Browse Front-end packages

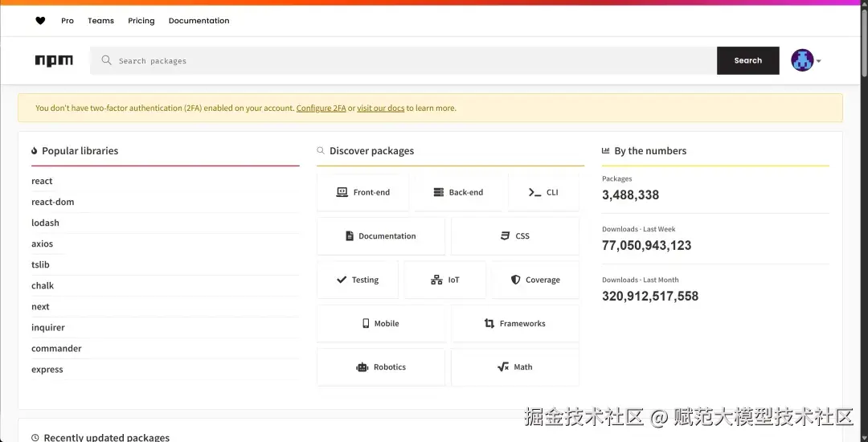(362, 192)
